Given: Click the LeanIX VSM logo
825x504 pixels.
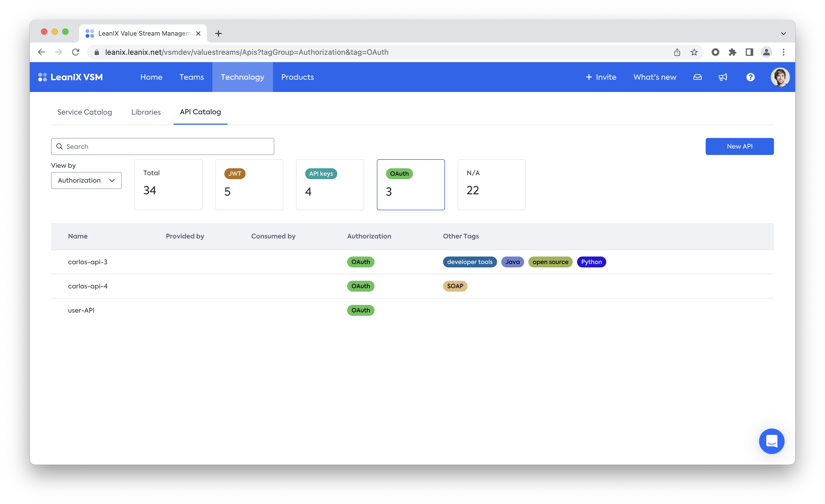Looking at the screenshot, I should 71,77.
